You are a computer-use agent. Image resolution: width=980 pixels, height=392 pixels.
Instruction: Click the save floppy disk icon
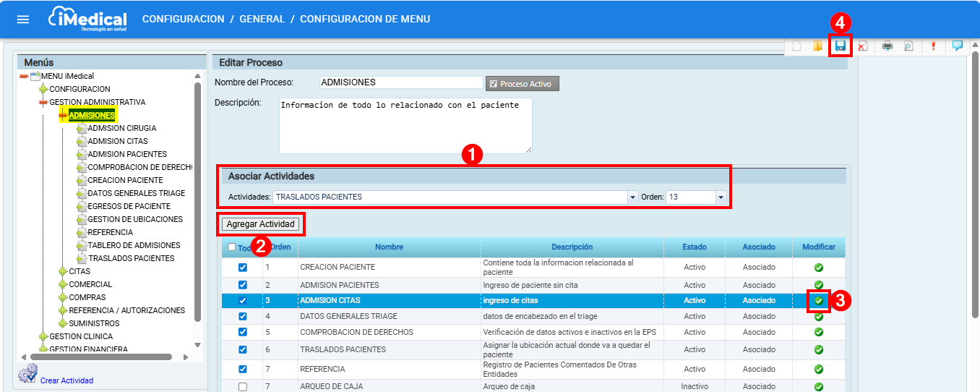pyautogui.click(x=840, y=46)
